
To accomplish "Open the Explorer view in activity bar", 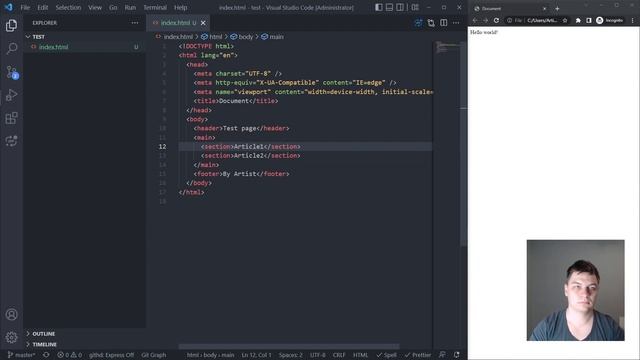I will (11, 26).
